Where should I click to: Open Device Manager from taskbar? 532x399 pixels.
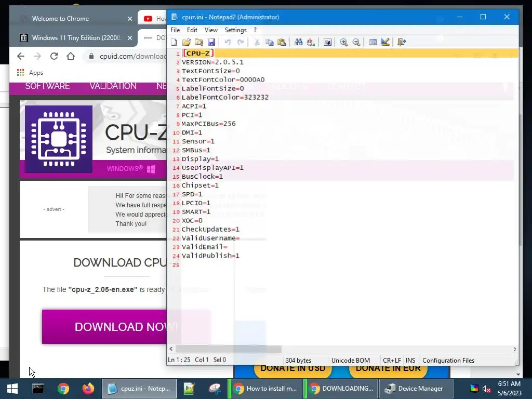416,389
